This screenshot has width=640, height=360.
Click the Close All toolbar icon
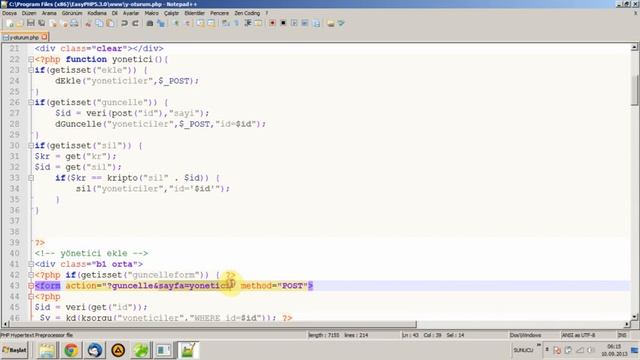tap(64, 23)
